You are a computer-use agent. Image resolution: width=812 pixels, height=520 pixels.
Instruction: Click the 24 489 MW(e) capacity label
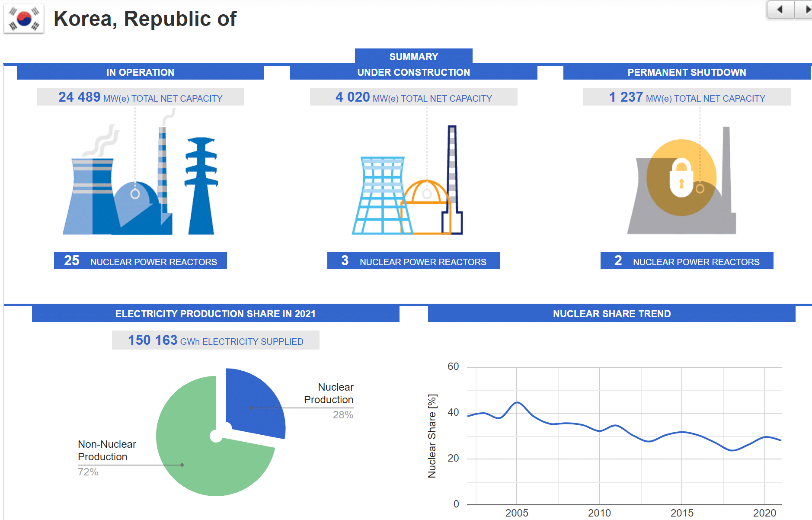click(140, 97)
